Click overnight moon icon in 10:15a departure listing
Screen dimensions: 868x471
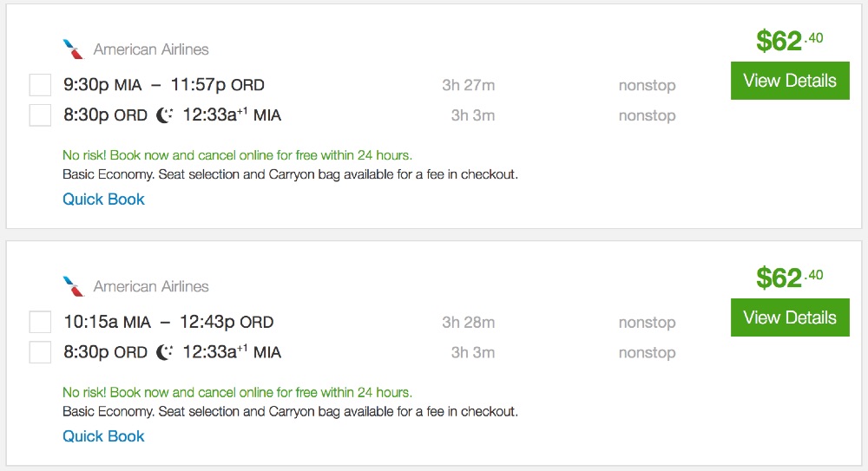[x=165, y=352]
